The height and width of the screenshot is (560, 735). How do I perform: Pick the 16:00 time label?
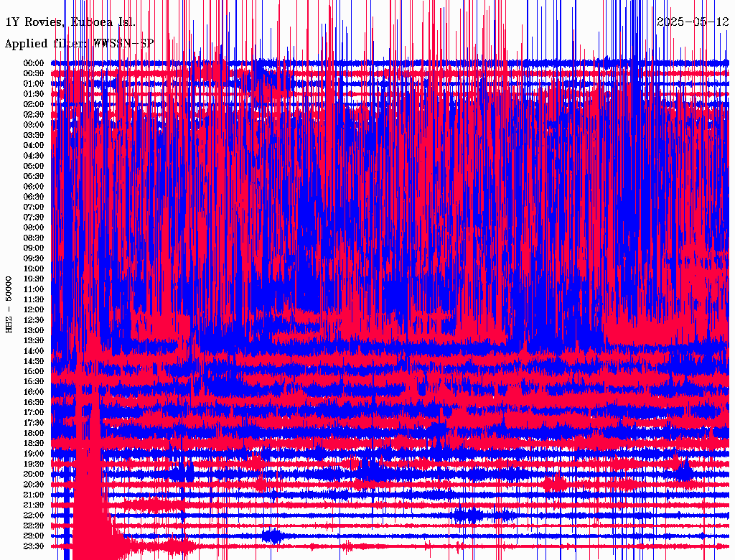(34, 392)
